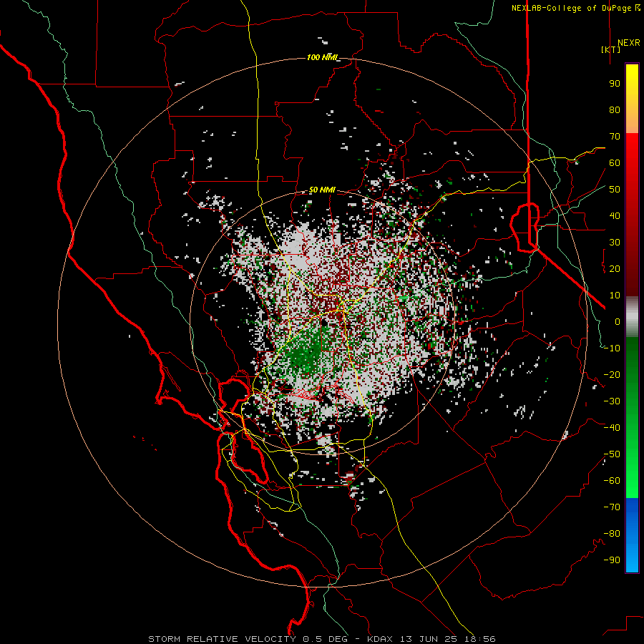Click the 40 scale value
The height and width of the screenshot is (644, 644).
coord(615,216)
